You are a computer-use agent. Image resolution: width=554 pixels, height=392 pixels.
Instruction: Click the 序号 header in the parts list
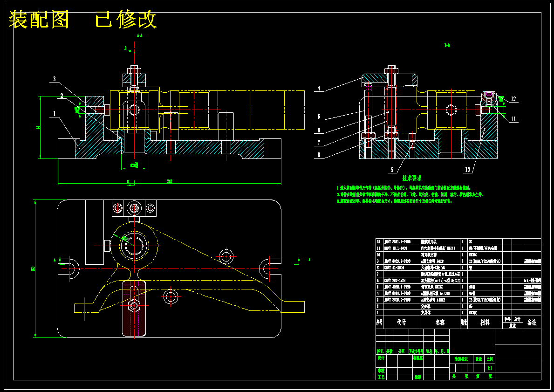(379, 323)
